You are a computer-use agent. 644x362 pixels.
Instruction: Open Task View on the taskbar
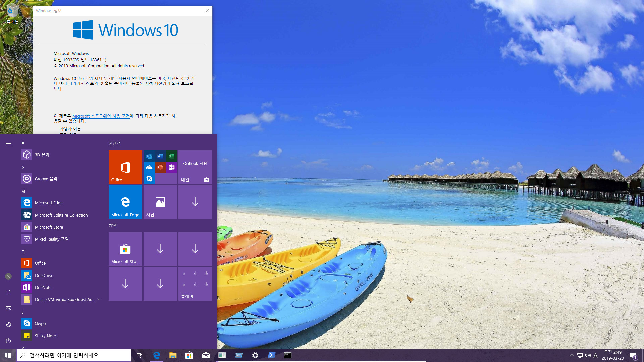pyautogui.click(x=140, y=355)
